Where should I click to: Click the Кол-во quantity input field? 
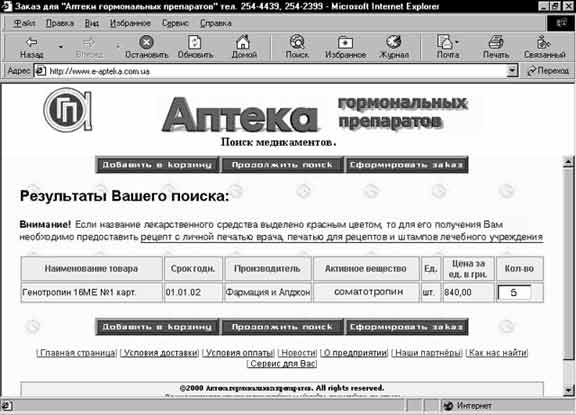click(x=514, y=292)
